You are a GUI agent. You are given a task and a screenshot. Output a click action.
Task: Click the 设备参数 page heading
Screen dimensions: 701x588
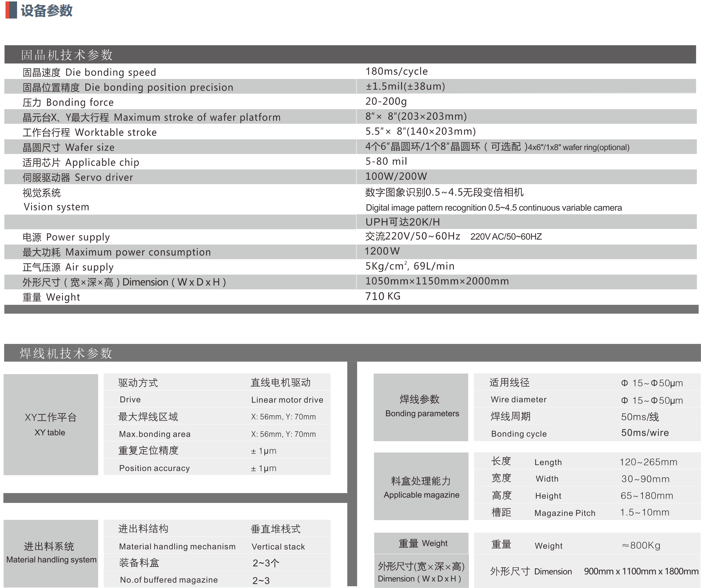point(46,10)
